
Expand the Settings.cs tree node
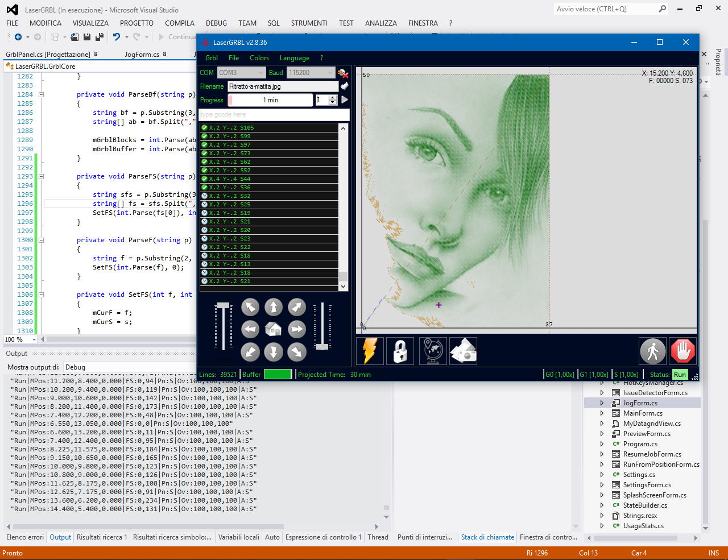tap(602, 475)
